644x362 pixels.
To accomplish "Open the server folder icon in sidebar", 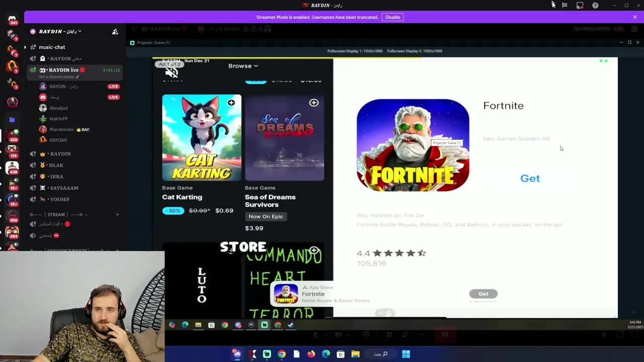I will 12,120.
